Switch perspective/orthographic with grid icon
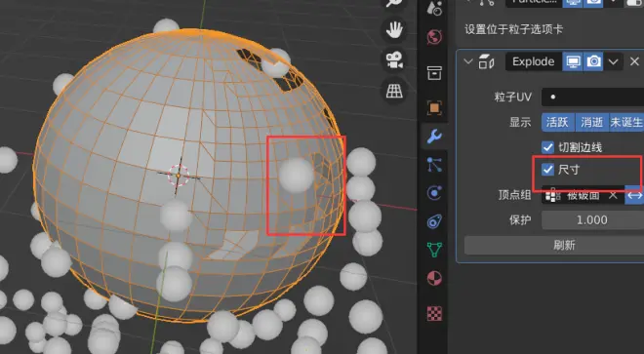This screenshot has height=354, width=644. [x=394, y=91]
